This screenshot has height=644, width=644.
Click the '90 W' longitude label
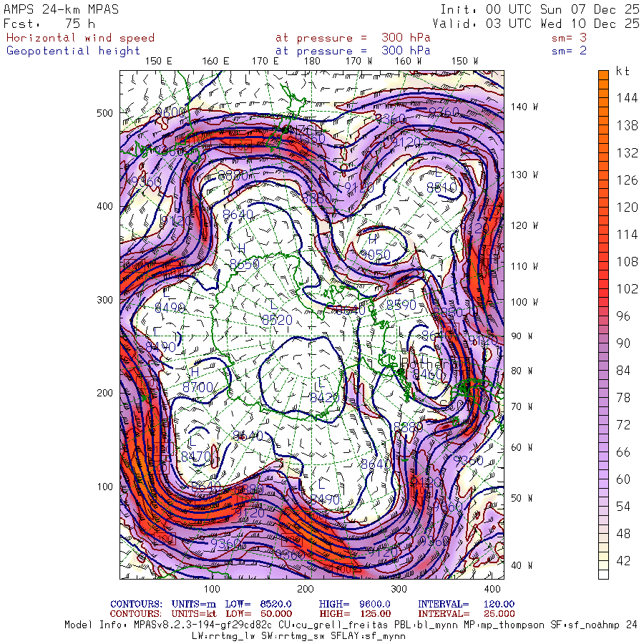[x=521, y=336]
